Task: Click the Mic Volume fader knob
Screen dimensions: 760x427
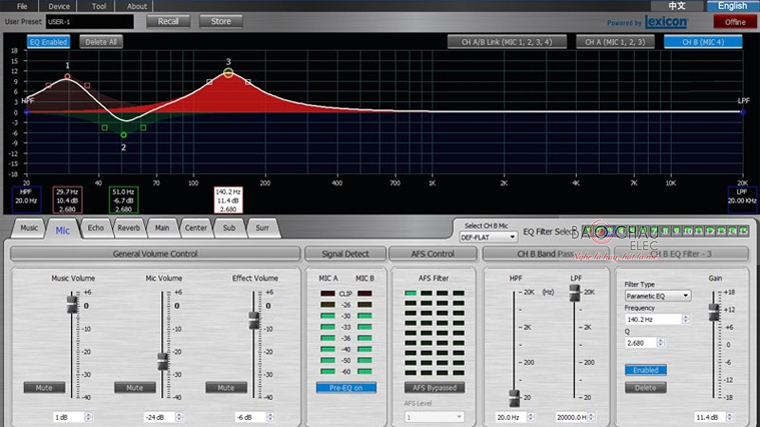Action: click(x=163, y=362)
